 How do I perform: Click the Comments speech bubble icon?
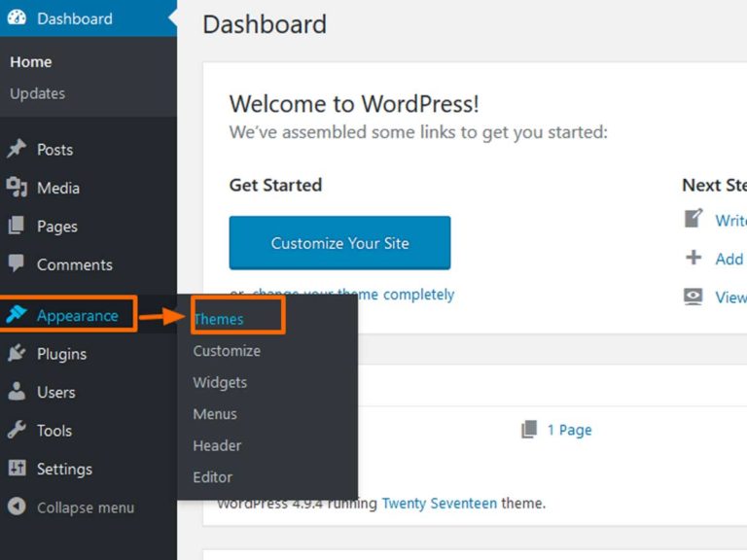pyautogui.click(x=17, y=262)
